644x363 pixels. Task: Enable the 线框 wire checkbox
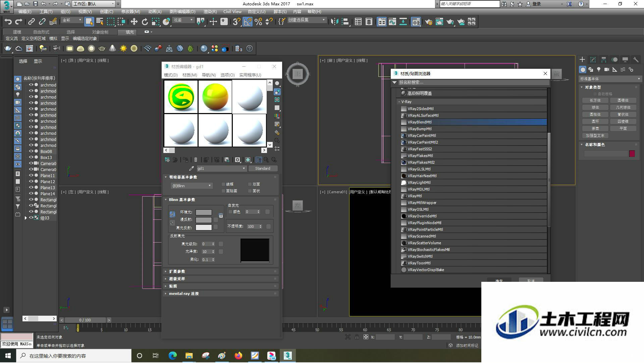click(223, 184)
